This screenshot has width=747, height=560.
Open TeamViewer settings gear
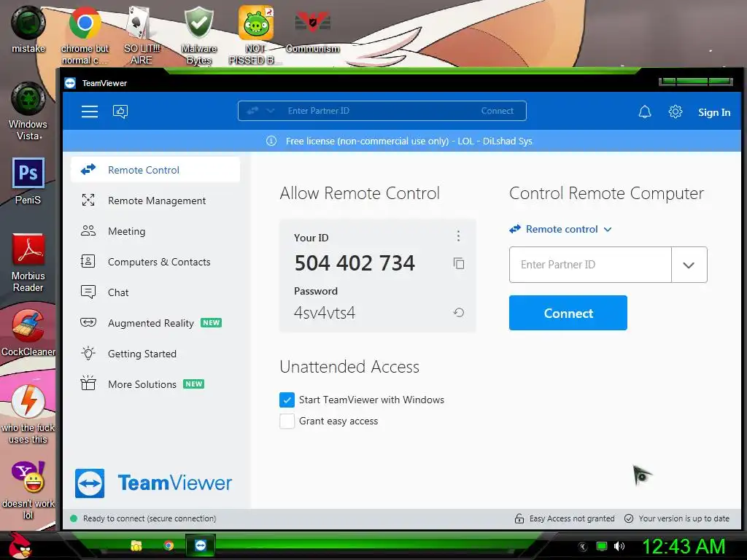click(x=675, y=112)
